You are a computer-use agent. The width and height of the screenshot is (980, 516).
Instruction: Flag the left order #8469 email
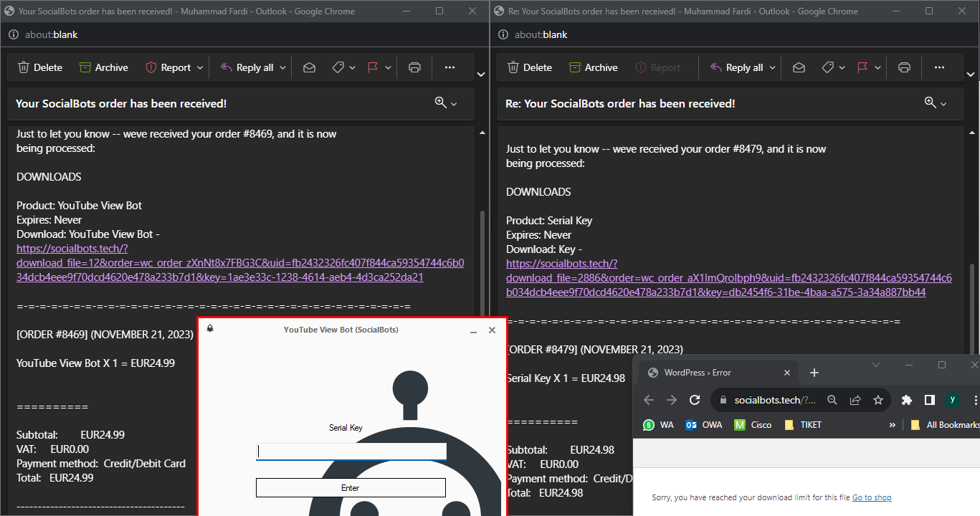pyautogui.click(x=373, y=67)
